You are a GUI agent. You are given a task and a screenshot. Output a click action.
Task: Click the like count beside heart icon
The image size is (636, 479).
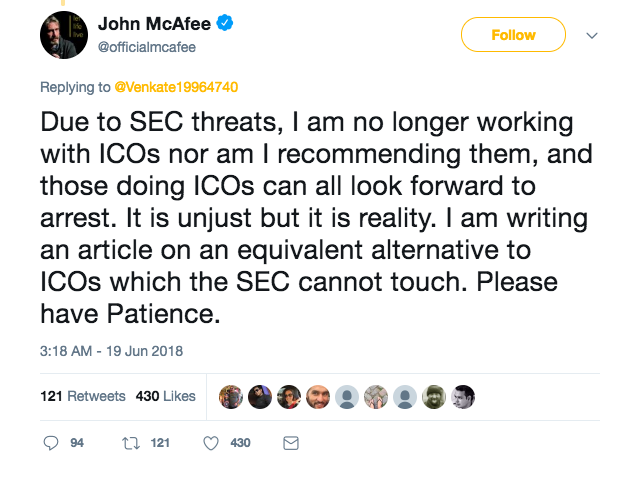240,442
